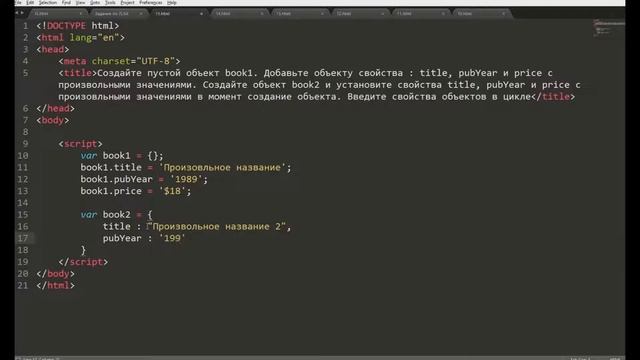
Task: Click the '199' string on line 17
Action: tap(172, 238)
